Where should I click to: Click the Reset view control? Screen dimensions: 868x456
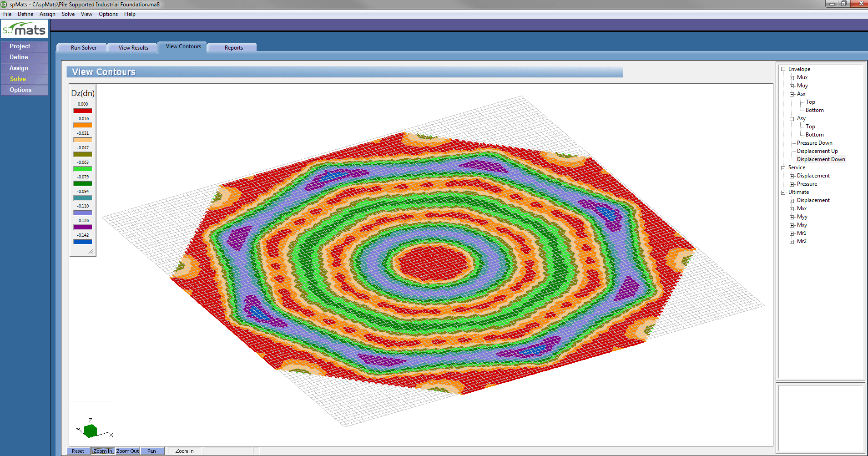tap(78, 451)
